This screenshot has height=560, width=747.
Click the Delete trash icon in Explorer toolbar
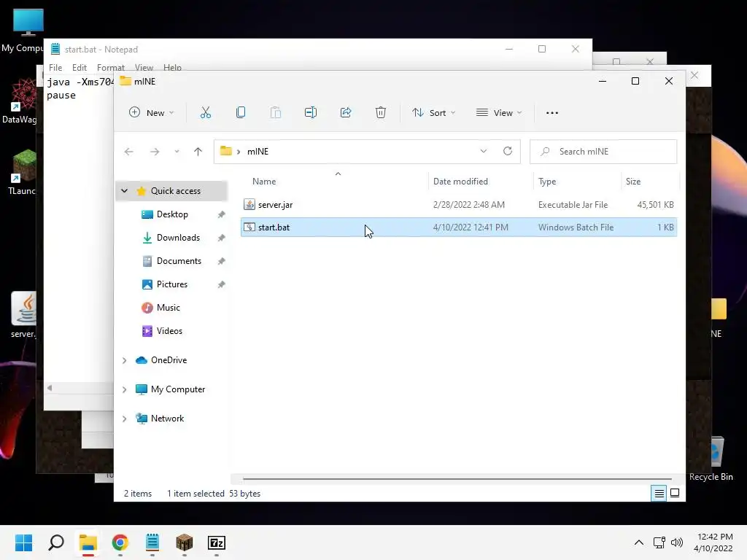tap(381, 113)
